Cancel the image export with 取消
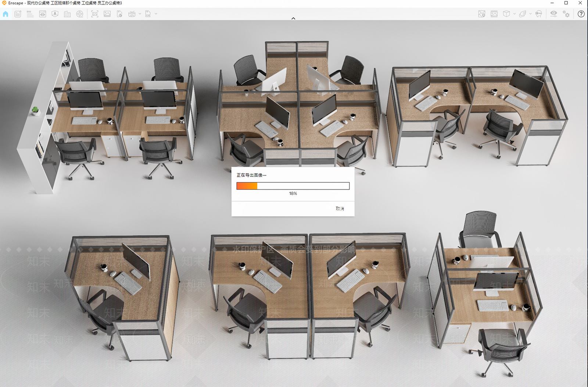The height and width of the screenshot is (387, 588). click(x=340, y=209)
